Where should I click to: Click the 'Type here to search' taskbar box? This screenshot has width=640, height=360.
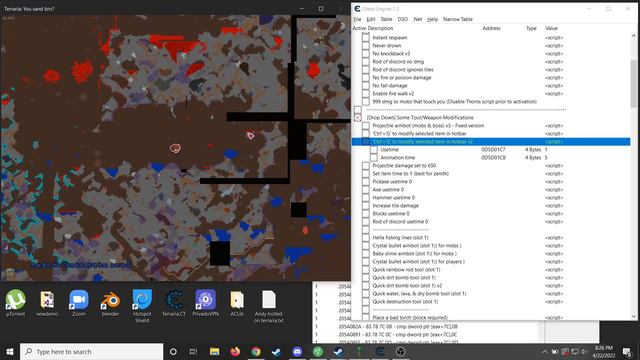(91, 351)
